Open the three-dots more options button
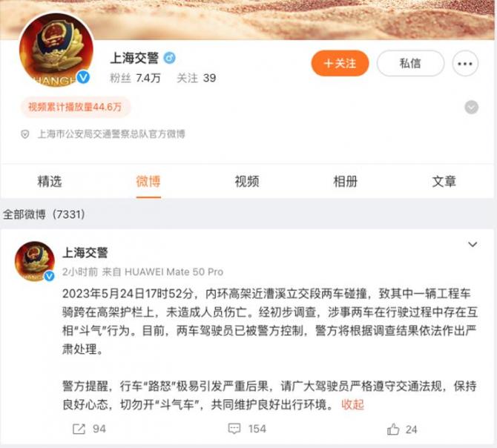The width and height of the screenshot is (497, 448). click(465, 64)
